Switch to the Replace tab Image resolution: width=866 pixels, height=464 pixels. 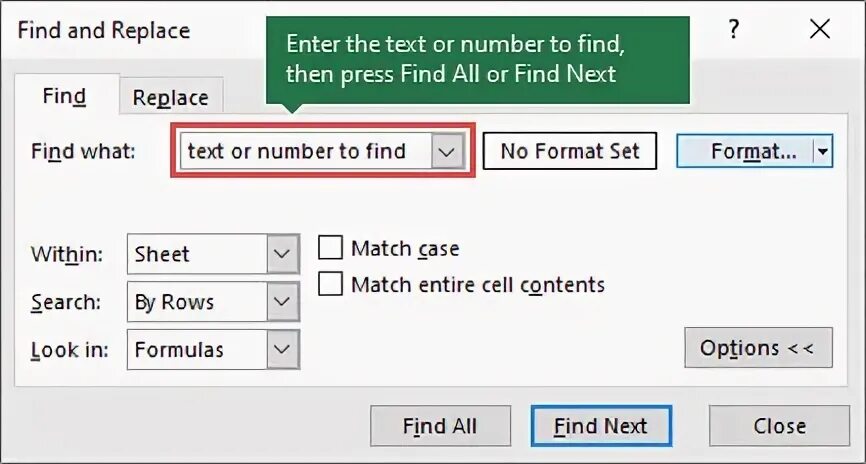170,98
